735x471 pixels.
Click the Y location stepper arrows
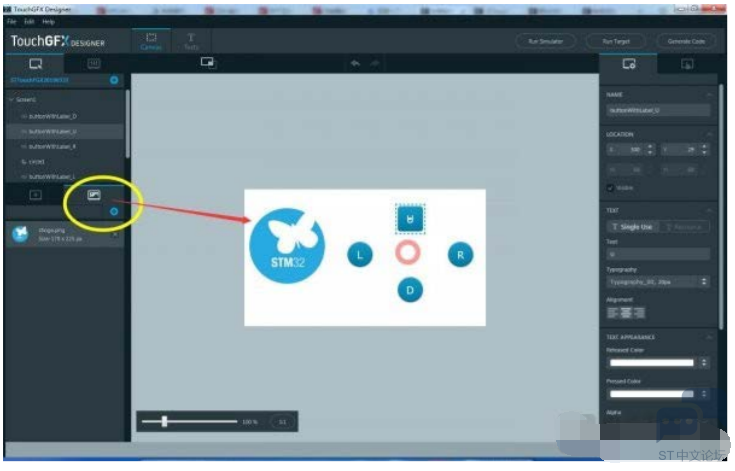[x=704, y=150]
